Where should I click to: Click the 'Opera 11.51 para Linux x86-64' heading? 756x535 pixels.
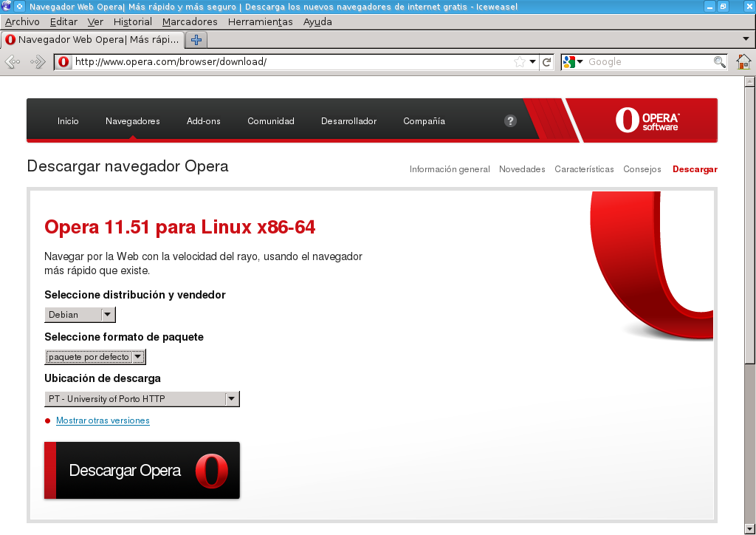180,227
